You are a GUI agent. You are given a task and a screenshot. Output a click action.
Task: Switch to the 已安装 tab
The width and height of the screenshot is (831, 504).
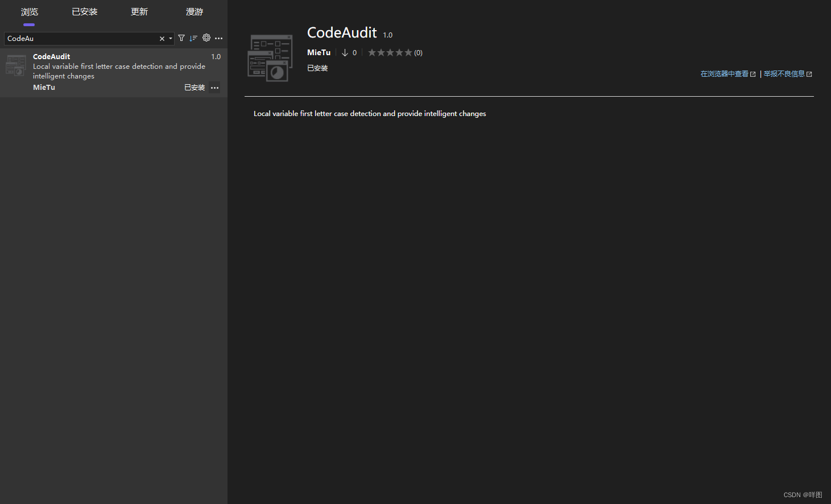(x=85, y=12)
